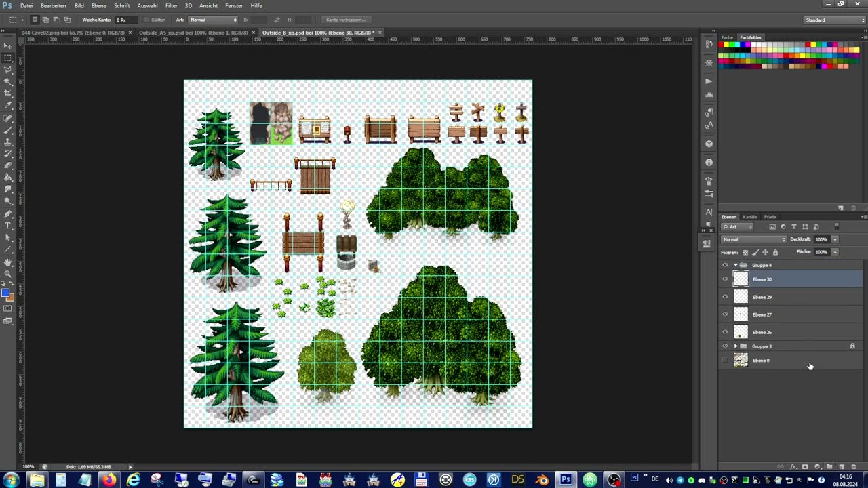Select the Pen tool
The width and height of the screenshot is (868, 488).
tap(8, 213)
